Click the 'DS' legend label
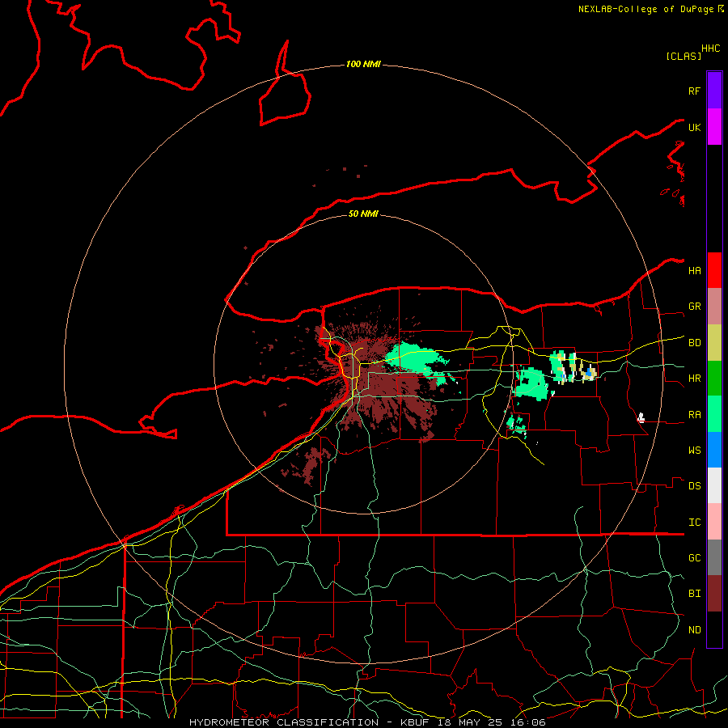 coord(694,486)
